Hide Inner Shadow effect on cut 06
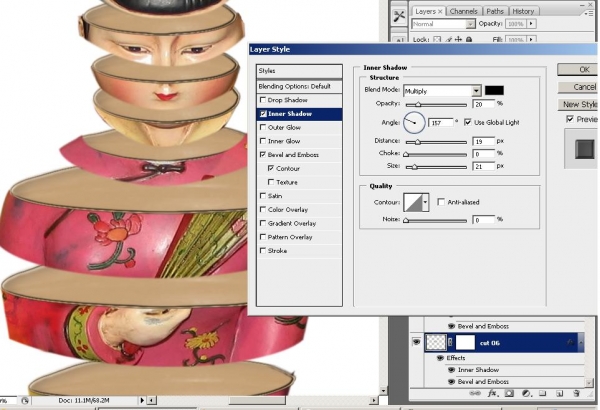Screen dimensions: 600x410 click(x=452, y=370)
